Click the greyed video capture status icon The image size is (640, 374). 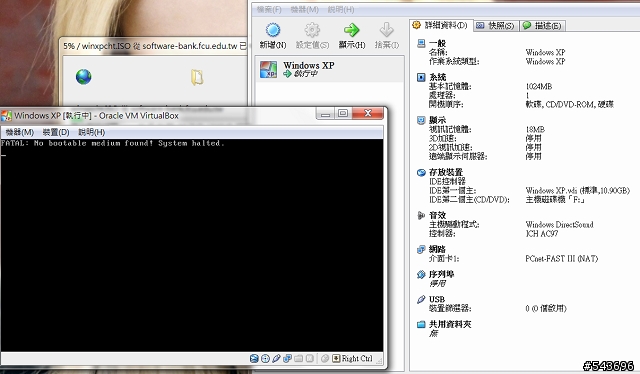coord(309,358)
